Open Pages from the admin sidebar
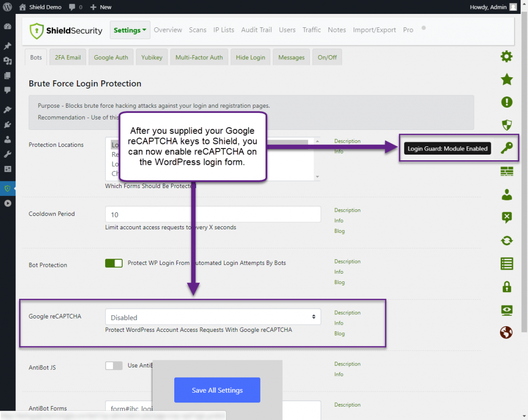Image resolution: width=528 pixels, height=420 pixels. pos(7,75)
